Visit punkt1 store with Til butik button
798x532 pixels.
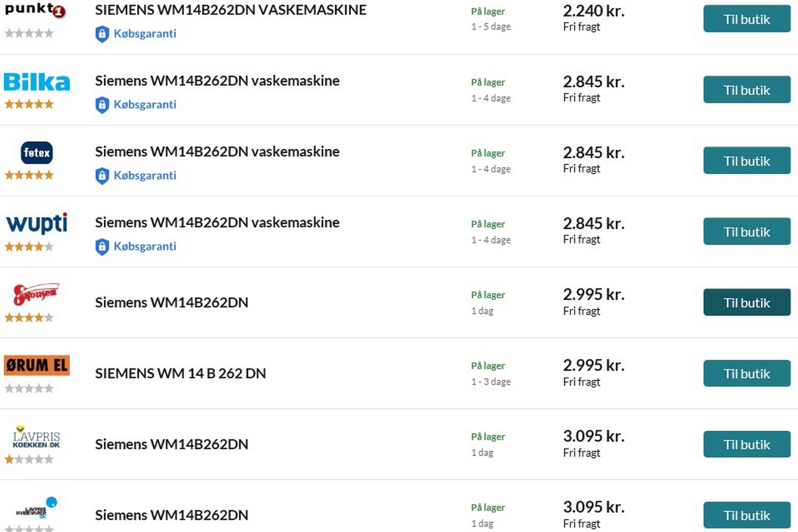tap(747, 19)
